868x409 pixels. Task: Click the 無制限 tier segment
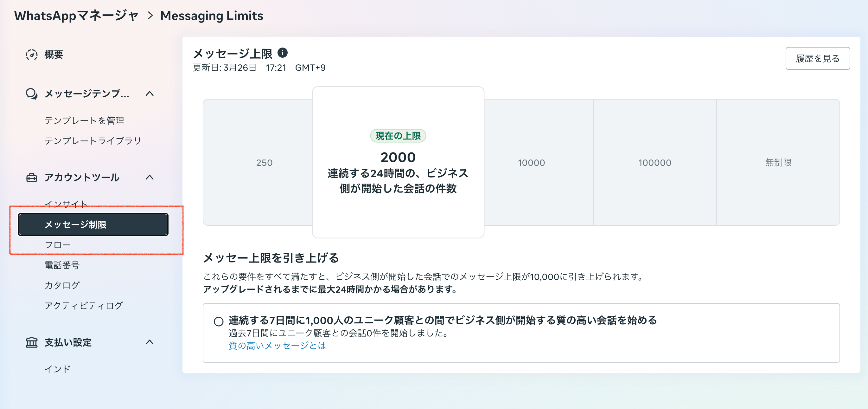(x=778, y=163)
